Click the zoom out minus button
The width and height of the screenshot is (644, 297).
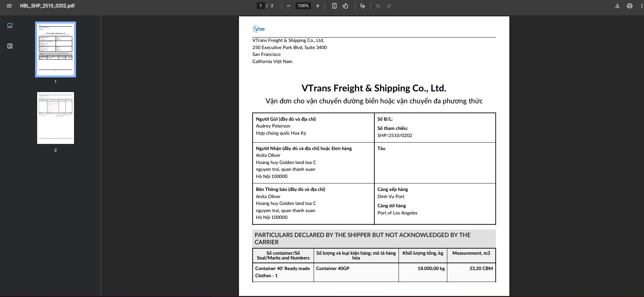coord(289,6)
